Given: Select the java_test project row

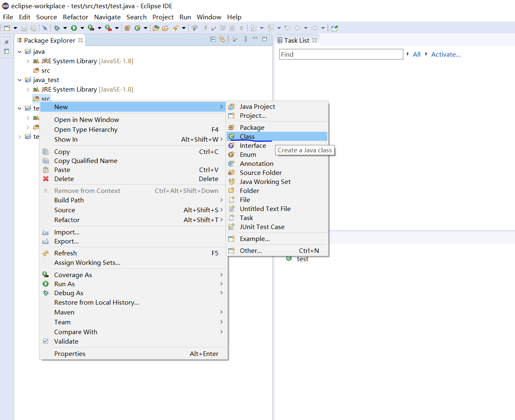Looking at the screenshot, I should [46, 80].
